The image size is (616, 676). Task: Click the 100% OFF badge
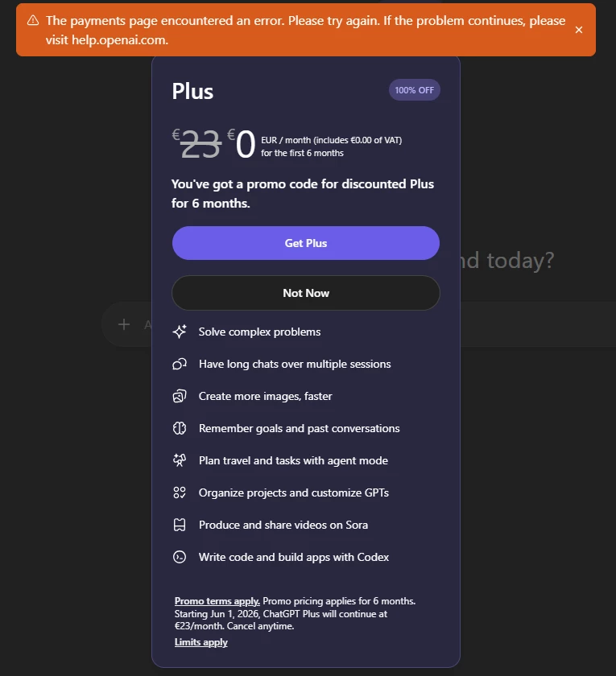point(415,90)
